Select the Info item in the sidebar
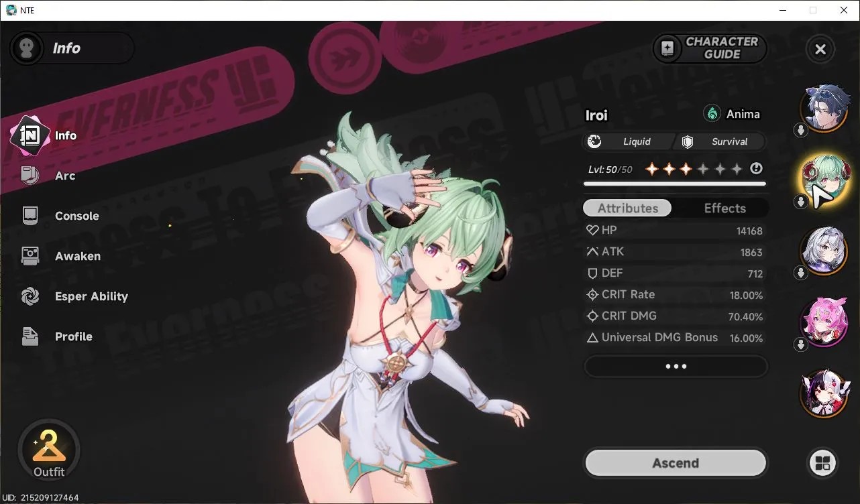The height and width of the screenshot is (504, 860). click(x=44, y=135)
